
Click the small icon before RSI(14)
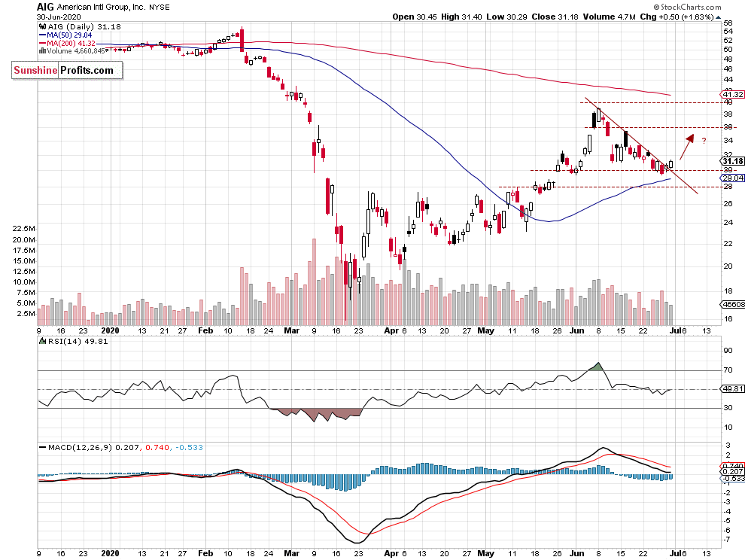point(42,341)
